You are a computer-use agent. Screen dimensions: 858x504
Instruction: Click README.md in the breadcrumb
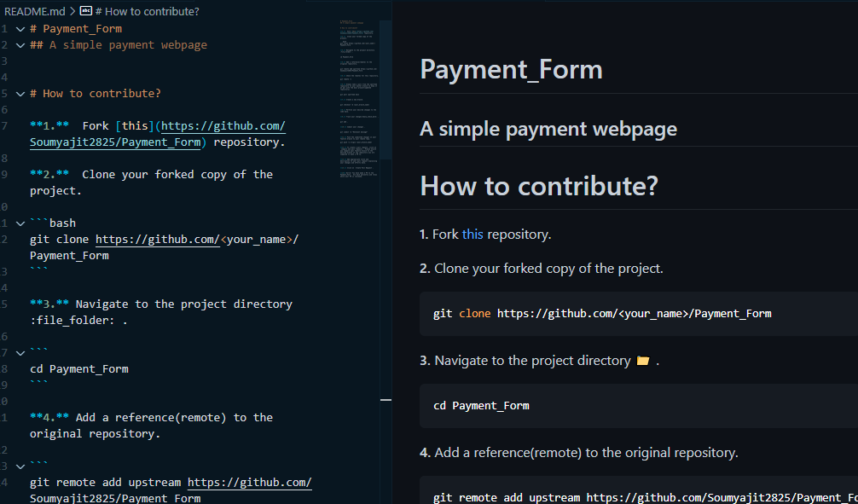click(36, 11)
